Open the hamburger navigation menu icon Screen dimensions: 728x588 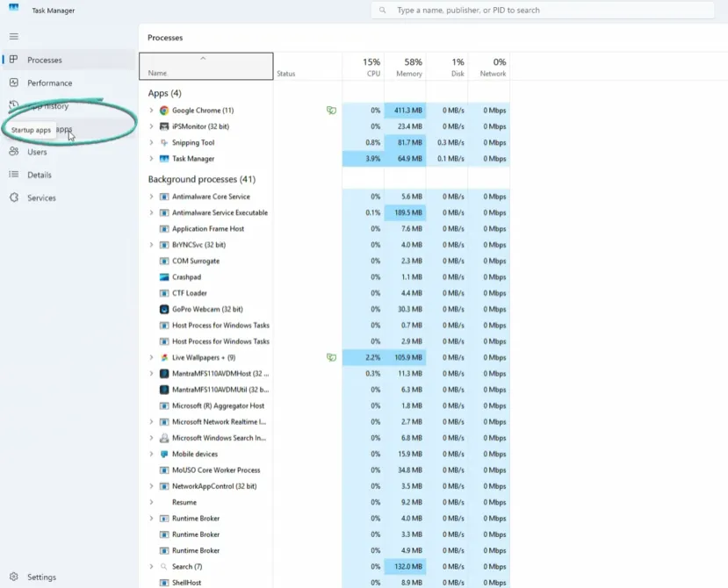click(14, 36)
